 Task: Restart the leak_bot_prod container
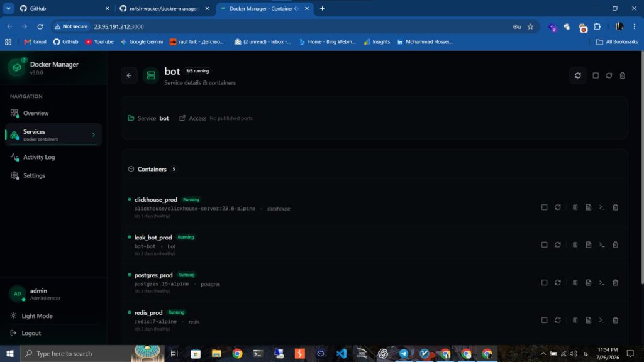click(x=558, y=245)
